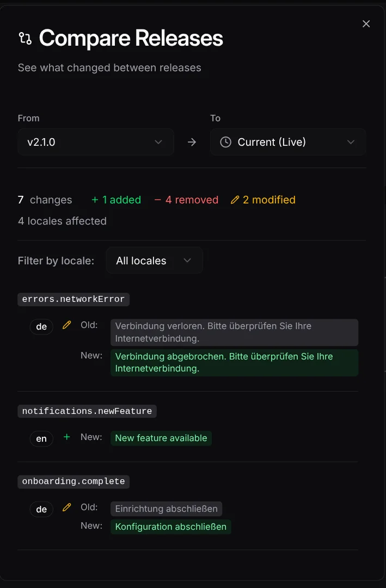Close the Compare Releases dialog
386x588 pixels.
click(366, 23)
